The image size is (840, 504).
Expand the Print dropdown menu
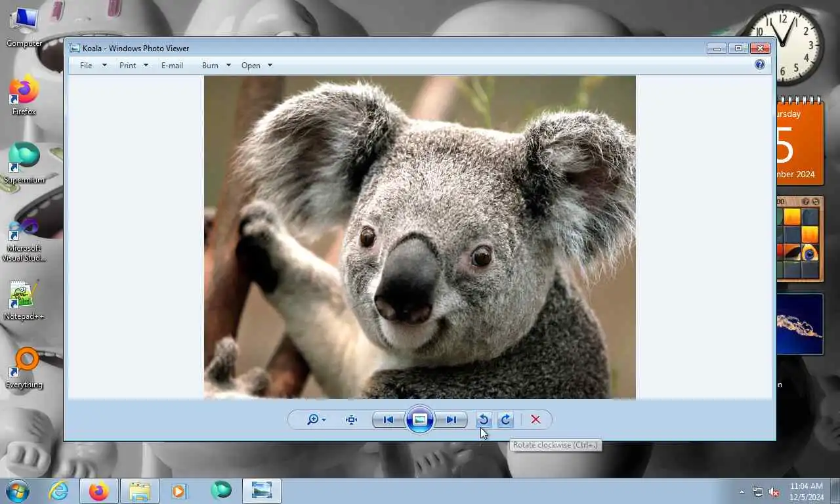click(133, 66)
